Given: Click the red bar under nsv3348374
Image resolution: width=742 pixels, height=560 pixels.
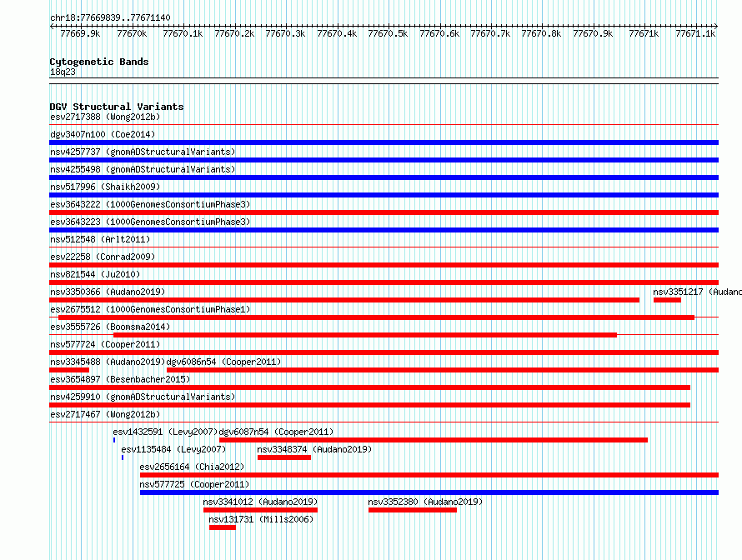Looking at the screenshot, I should point(284,457).
